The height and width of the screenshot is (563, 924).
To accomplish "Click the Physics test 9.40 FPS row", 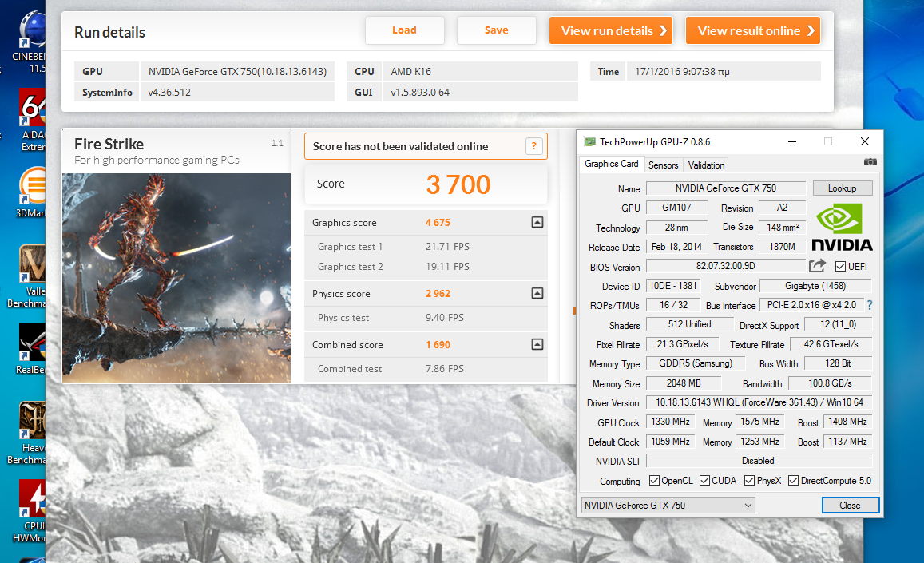I will click(426, 317).
